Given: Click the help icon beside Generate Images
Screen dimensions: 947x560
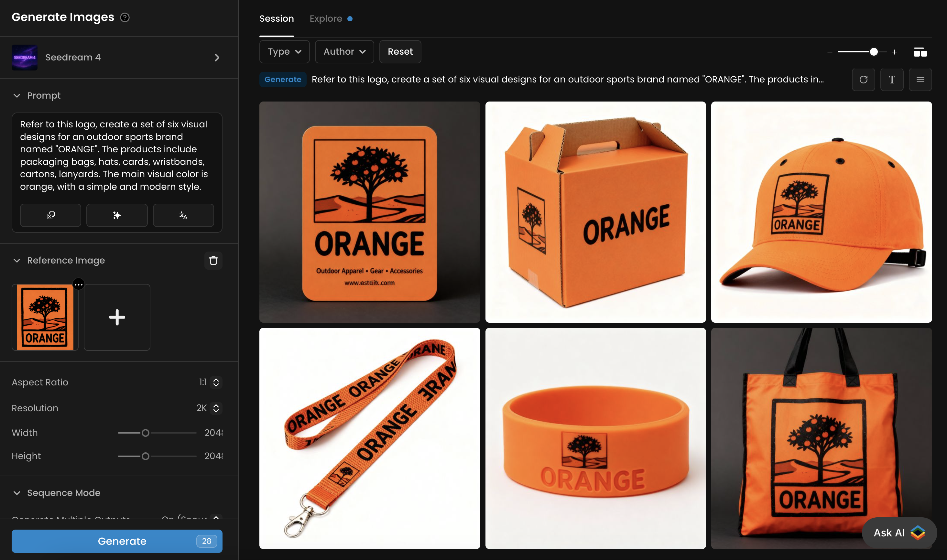Looking at the screenshot, I should click(x=125, y=17).
